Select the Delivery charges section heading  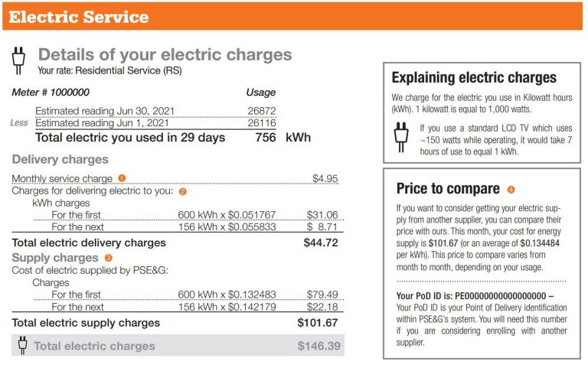pos(60,160)
